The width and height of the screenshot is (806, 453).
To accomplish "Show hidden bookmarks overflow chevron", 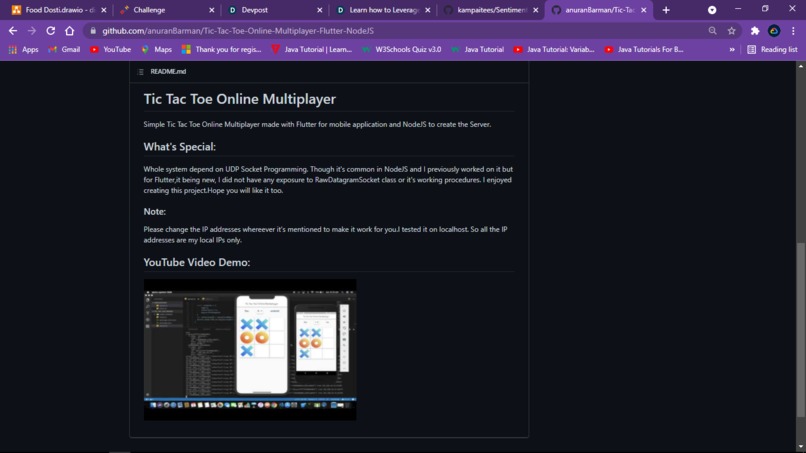I will pyautogui.click(x=732, y=49).
